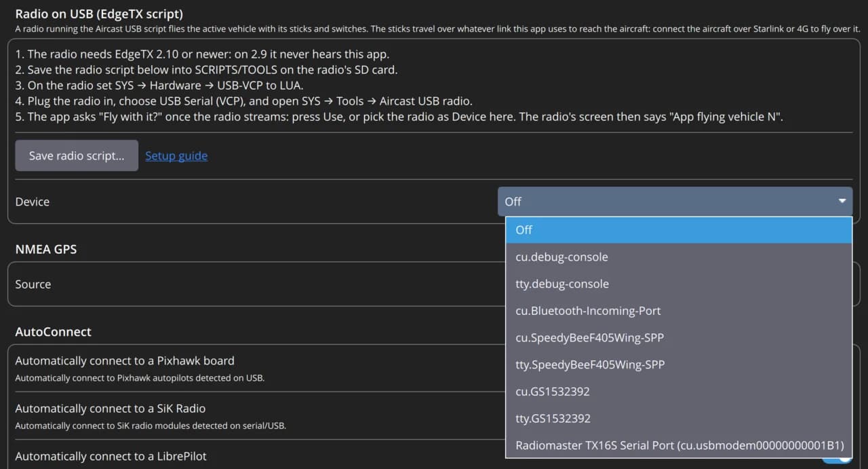Pick tty.GS1532392 from the dropdown list
This screenshot has height=469, width=868.
679,418
